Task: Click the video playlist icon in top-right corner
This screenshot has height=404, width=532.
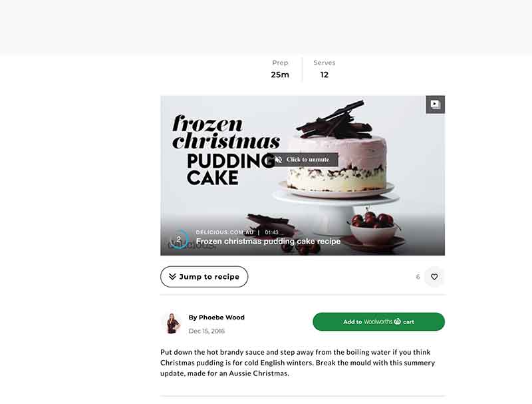Action: pos(436,104)
